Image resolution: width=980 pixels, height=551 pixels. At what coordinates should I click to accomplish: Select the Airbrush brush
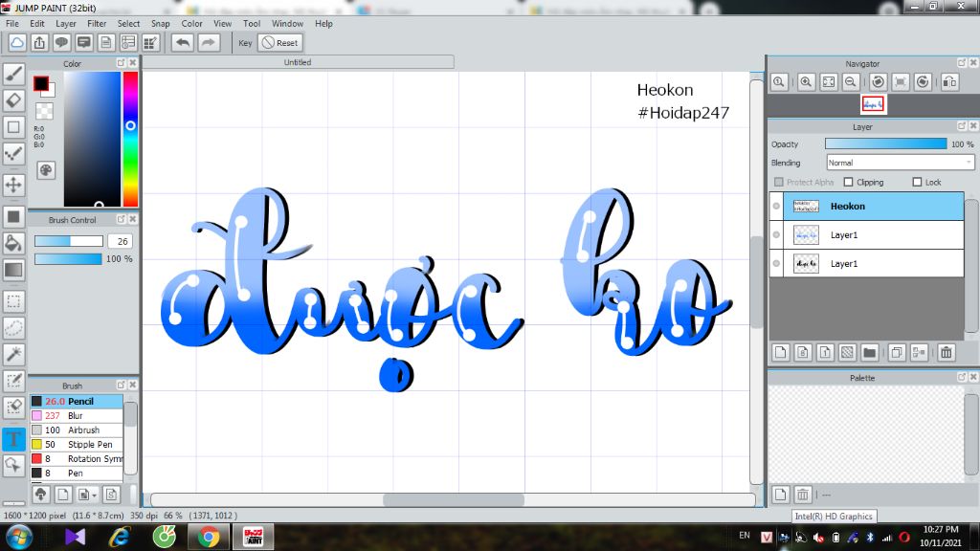click(x=77, y=430)
